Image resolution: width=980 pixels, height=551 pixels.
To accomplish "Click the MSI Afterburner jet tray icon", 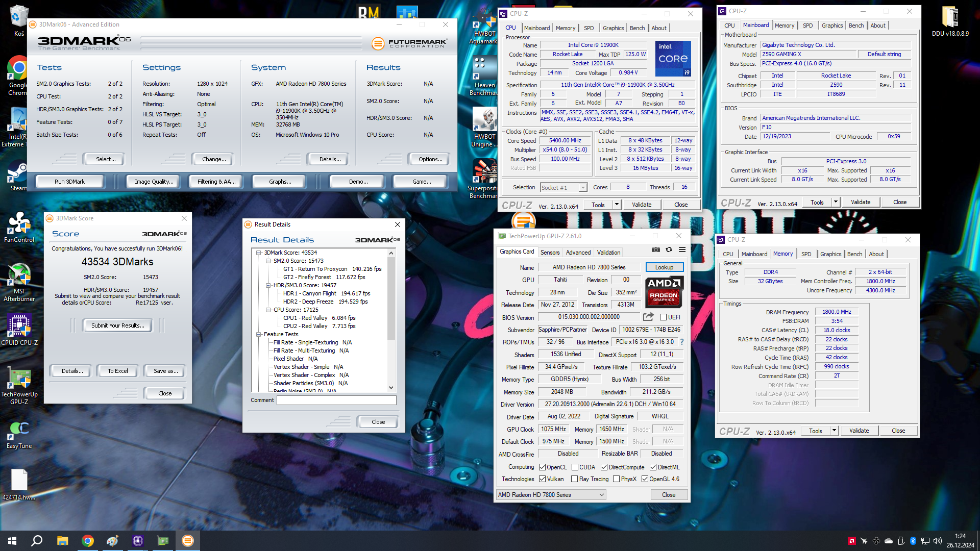I will (x=864, y=541).
